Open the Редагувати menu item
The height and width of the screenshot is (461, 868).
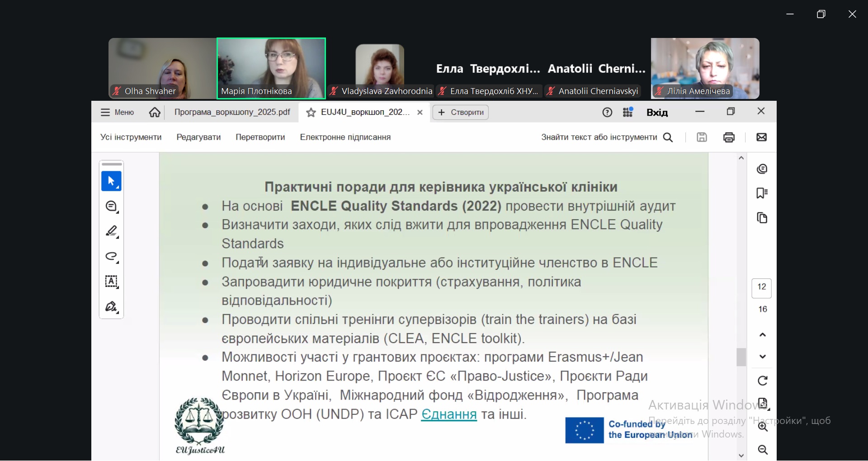(198, 137)
